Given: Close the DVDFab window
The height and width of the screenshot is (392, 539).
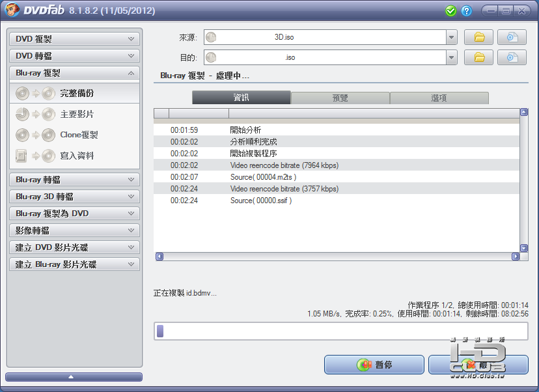Looking at the screenshot, I should click(521, 11).
